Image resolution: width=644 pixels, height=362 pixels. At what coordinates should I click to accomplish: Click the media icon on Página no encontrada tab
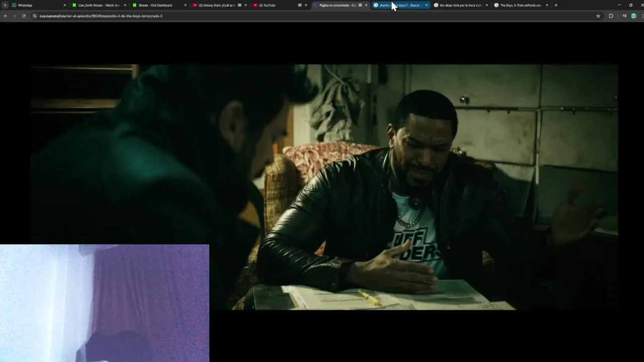pos(360,5)
